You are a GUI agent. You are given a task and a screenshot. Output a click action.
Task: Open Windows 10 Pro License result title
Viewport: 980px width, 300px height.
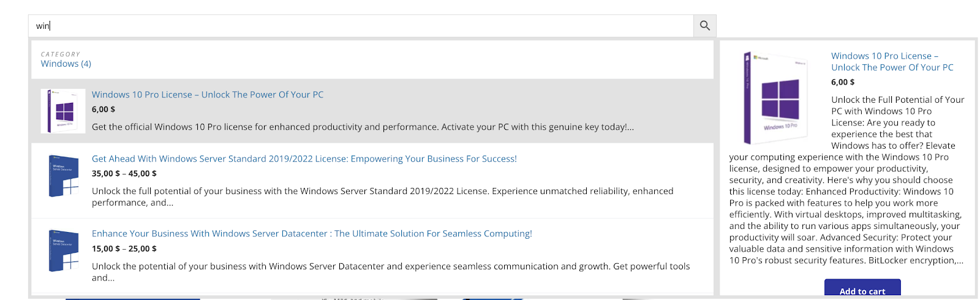[x=207, y=95]
